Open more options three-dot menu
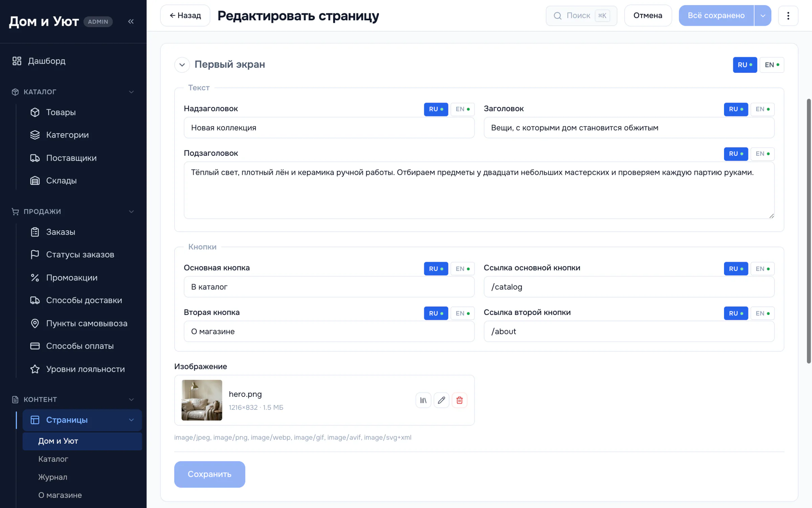812x508 pixels. (788, 16)
